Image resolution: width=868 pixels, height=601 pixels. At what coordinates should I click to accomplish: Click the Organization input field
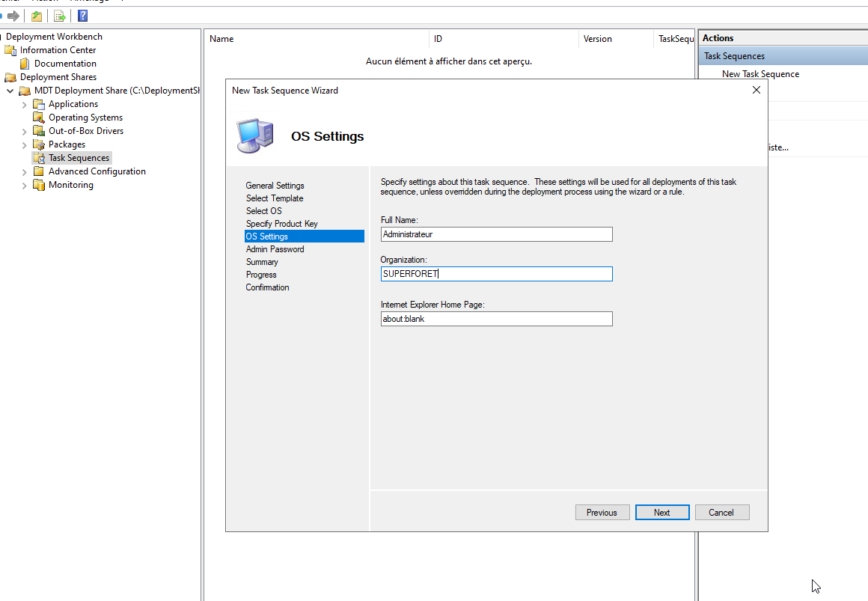497,274
